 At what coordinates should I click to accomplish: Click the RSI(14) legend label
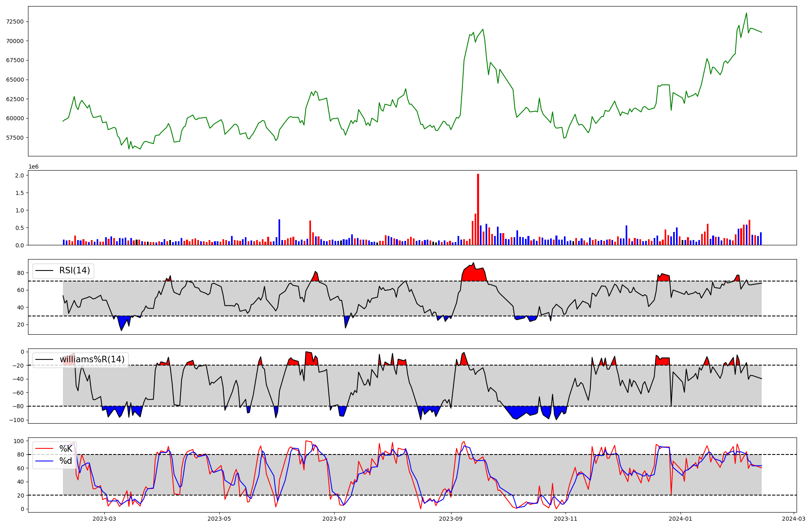(75, 270)
